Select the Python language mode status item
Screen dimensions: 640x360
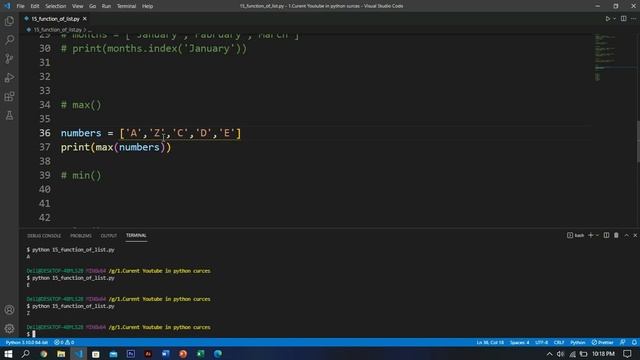click(x=578, y=342)
